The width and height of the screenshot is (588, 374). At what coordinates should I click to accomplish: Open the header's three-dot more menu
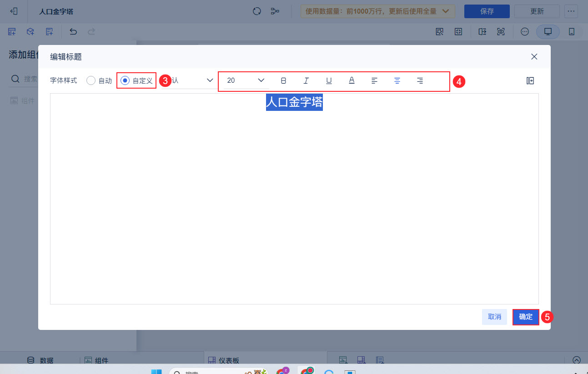pyautogui.click(x=571, y=11)
